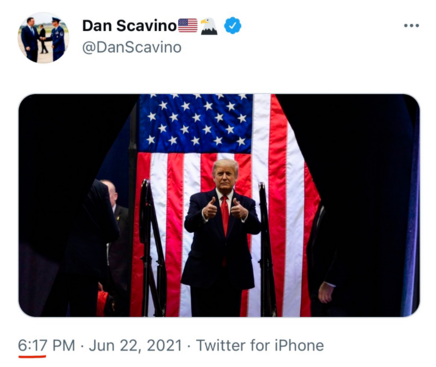This screenshot has width=436, height=367.
Task: Click the blue star field of the flag
Action: [195, 123]
